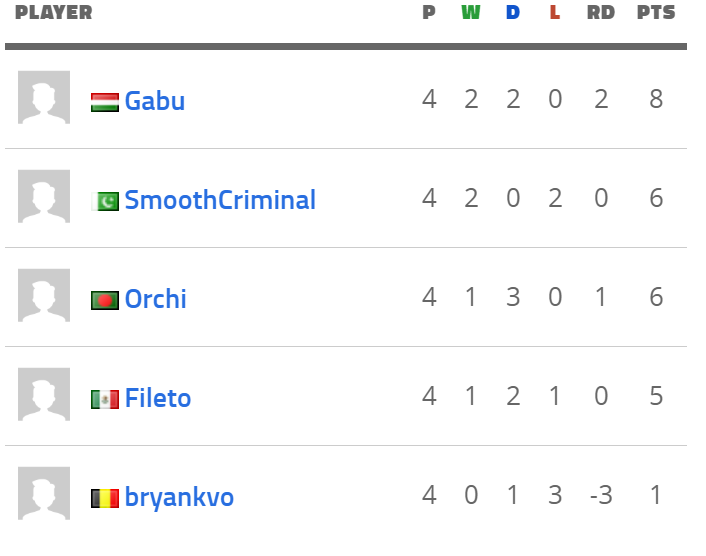Click the Mexico flag icon beside Fileto
This screenshot has height=556, width=706.
pos(105,399)
